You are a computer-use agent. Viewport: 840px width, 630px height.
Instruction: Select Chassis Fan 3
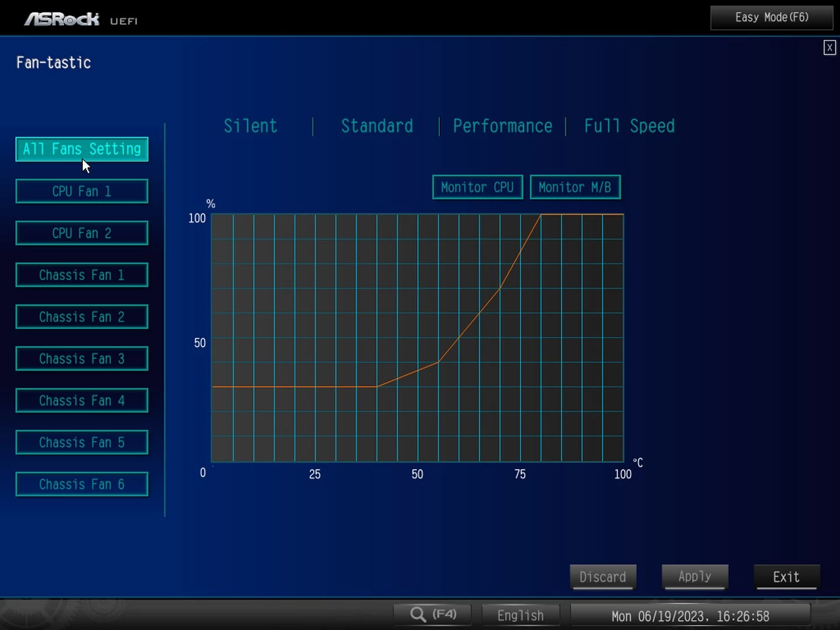point(82,359)
